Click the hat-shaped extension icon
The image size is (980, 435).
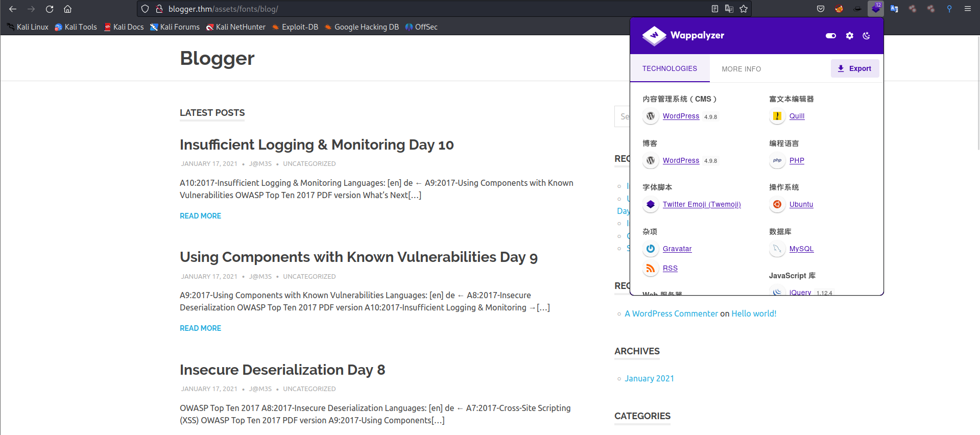[x=857, y=9]
